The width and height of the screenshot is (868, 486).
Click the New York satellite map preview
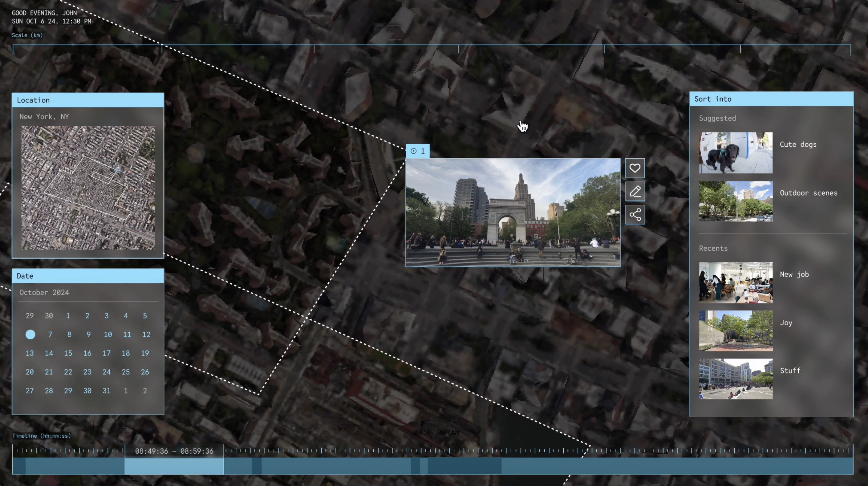[x=88, y=188]
